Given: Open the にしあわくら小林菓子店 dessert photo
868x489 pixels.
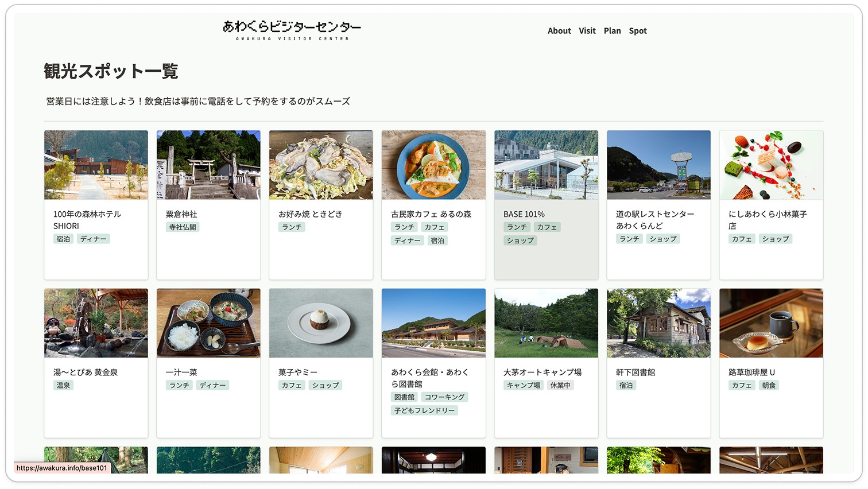Looking at the screenshot, I should 771,165.
